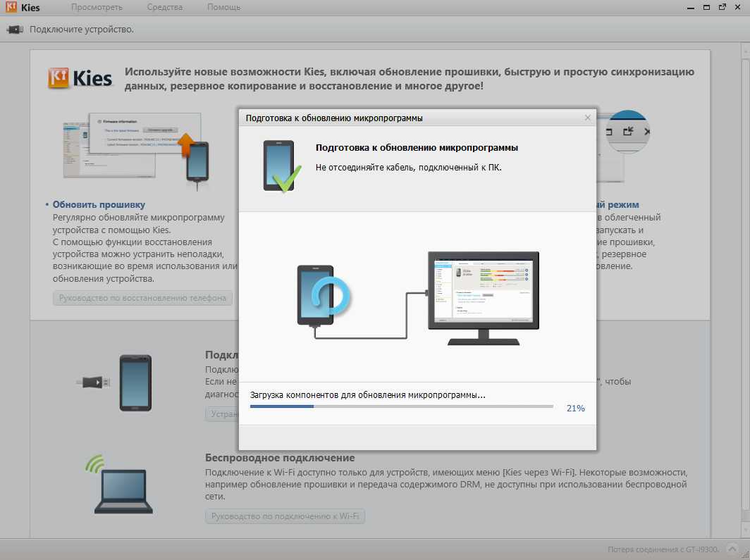Open the Помощь menu
This screenshot has height=560, width=750.
(x=223, y=8)
